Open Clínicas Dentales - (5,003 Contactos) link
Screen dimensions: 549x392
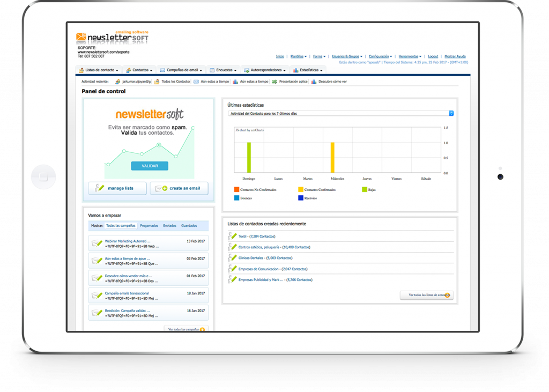click(x=265, y=258)
